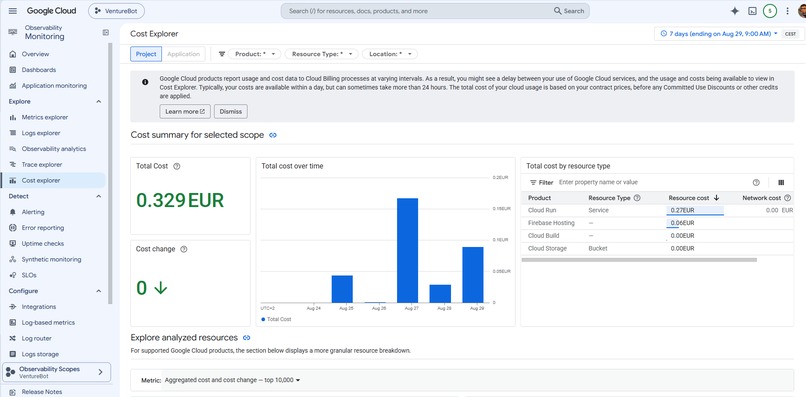
Task: Click the Cloud Run table row
Action: 657,210
